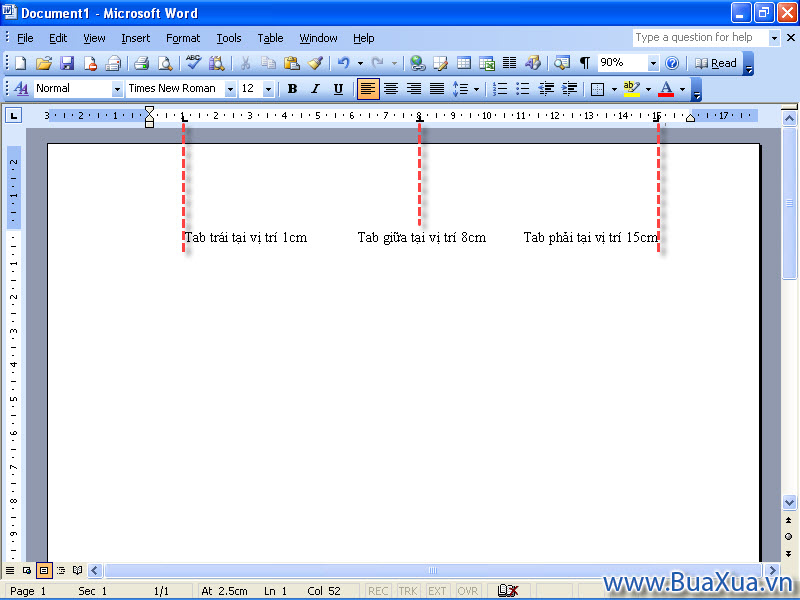The height and width of the screenshot is (600, 800).
Task: Open the Insert menu
Action: pos(136,38)
